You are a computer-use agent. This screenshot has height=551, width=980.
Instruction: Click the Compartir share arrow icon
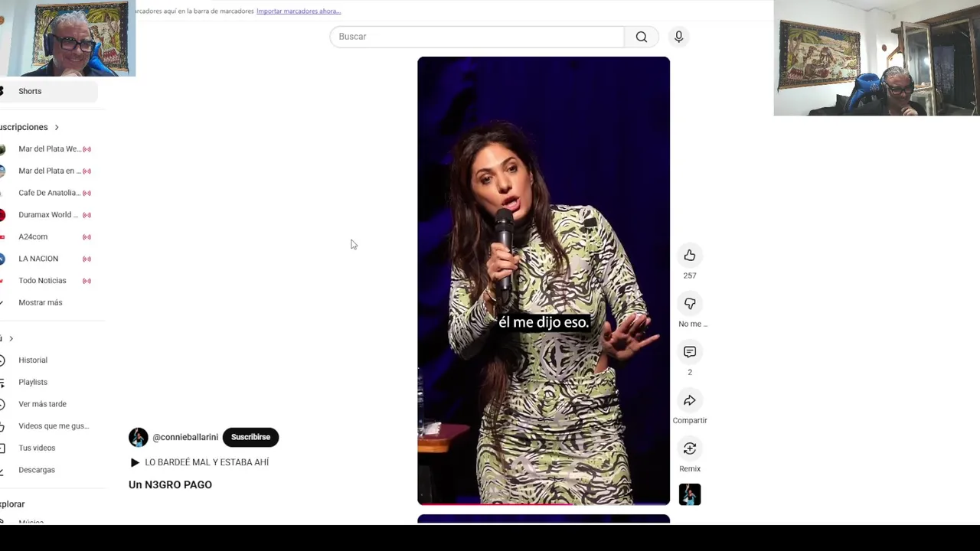tap(690, 400)
